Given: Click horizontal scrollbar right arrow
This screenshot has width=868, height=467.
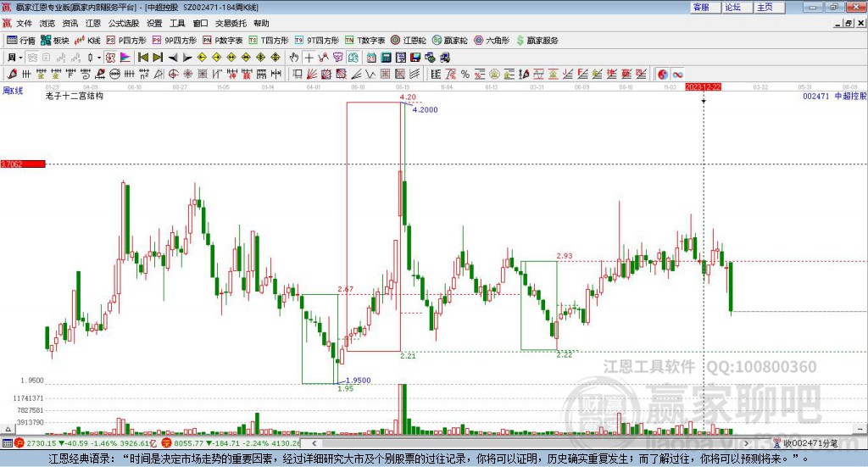Looking at the screenshot, I should tap(746, 442).
